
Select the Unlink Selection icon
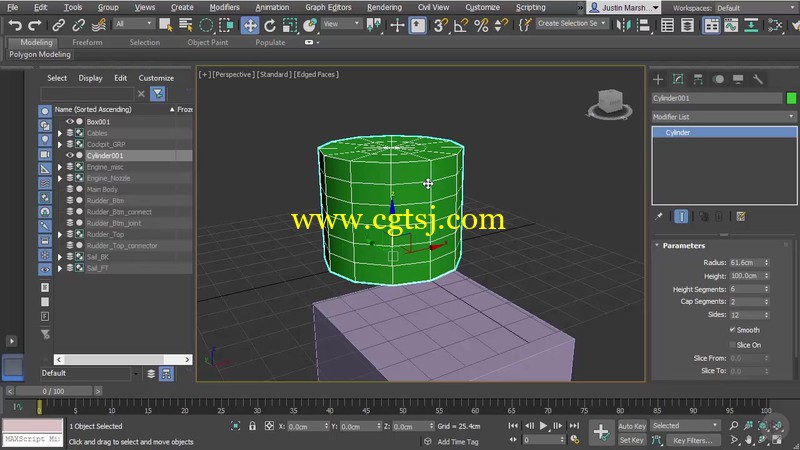point(78,24)
